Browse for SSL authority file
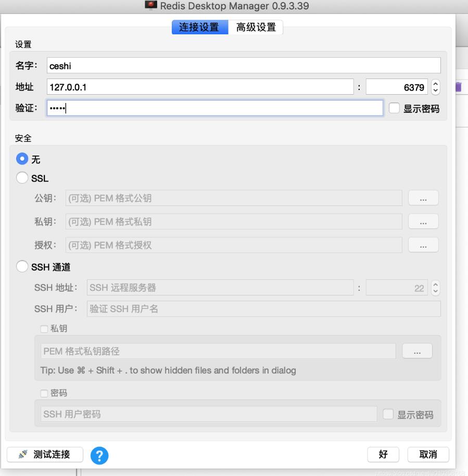The width and height of the screenshot is (468, 476). tap(423, 245)
